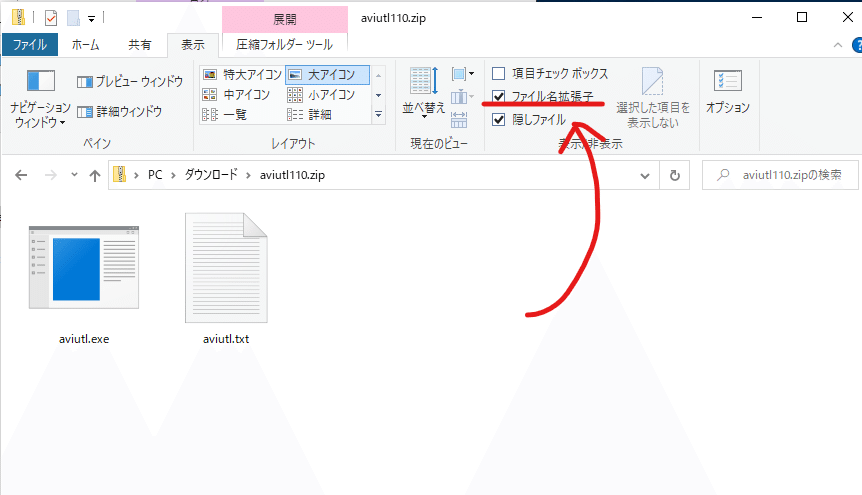Uncheck 隠しファイル checkbox
The height and width of the screenshot is (495, 862).
(x=499, y=119)
